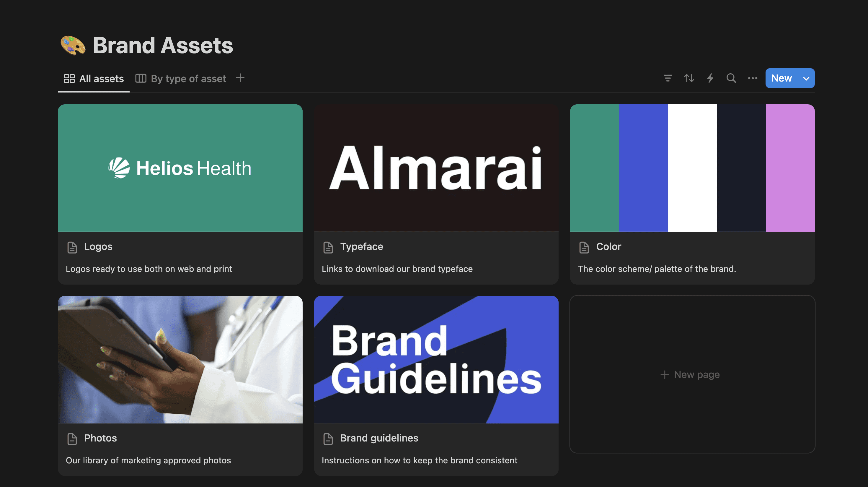The width and height of the screenshot is (868, 487).
Task: Click 'Our library of marketing approved photos'
Action: point(148,460)
